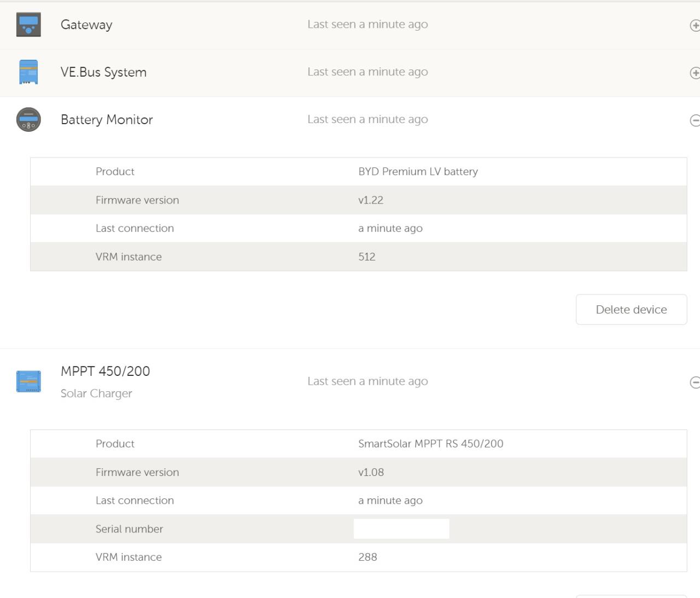Image resolution: width=700 pixels, height=598 pixels.
Task: Click MPPT 450/200's Last seen status
Action: pos(367,381)
